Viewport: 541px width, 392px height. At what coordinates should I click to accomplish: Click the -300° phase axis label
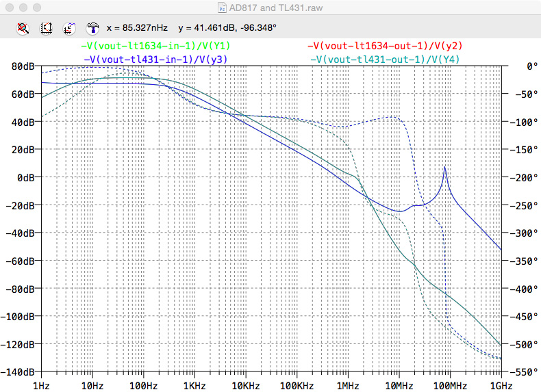(x=524, y=233)
